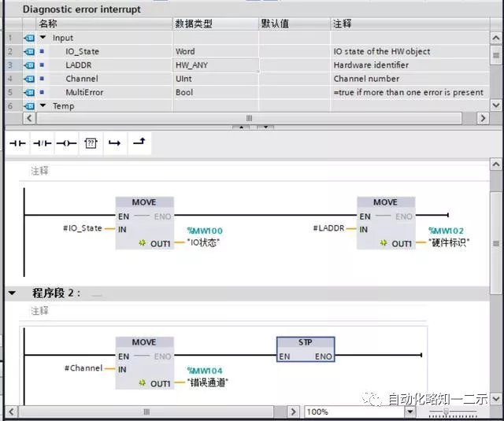Click the open branch icon
This screenshot has width=504, height=421.
pos(114,144)
